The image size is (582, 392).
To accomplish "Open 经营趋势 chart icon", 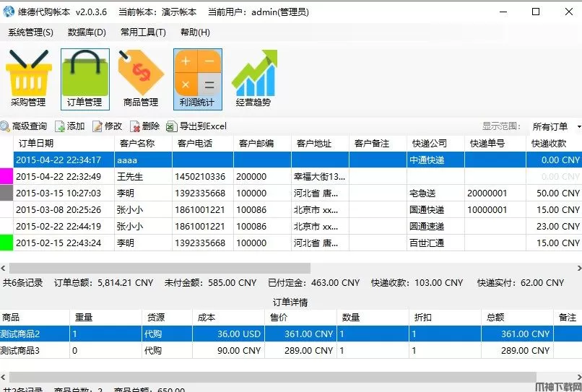I will (253, 78).
